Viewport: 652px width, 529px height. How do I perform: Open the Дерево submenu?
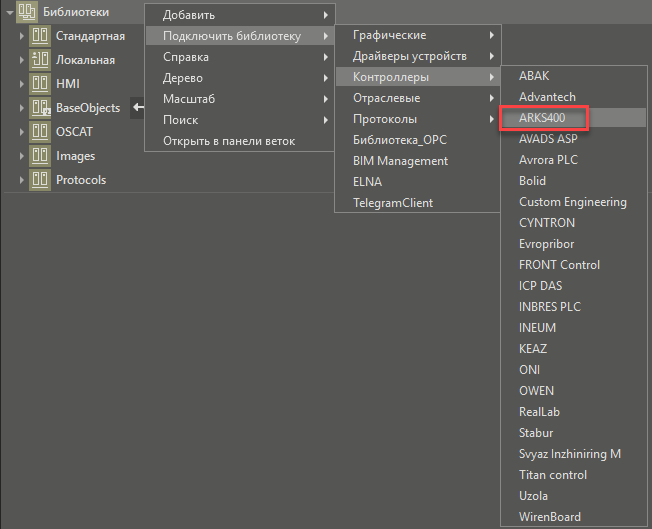tap(240, 78)
